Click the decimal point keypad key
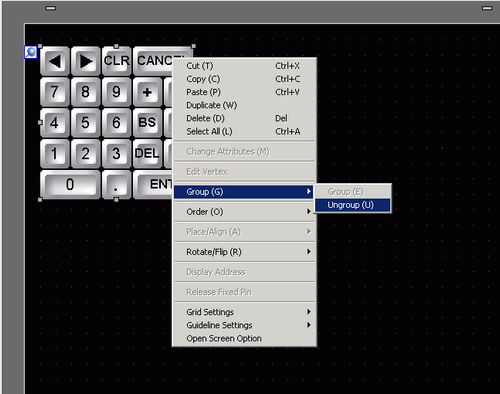Image resolution: width=500 pixels, height=394 pixels. (116, 184)
